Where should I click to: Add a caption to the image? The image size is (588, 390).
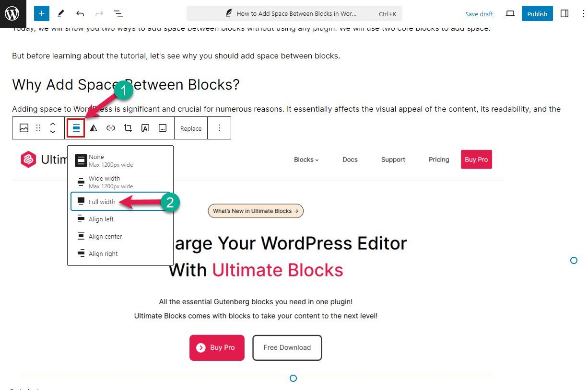(x=162, y=128)
